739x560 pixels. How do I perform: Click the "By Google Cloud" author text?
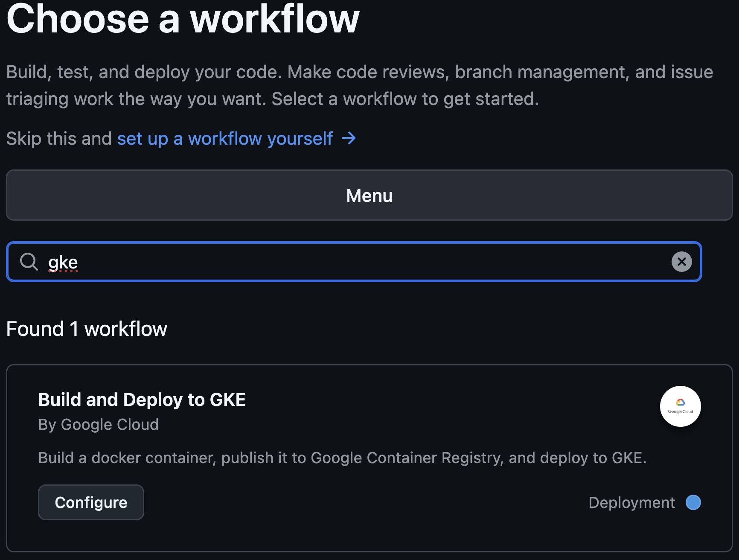99,425
